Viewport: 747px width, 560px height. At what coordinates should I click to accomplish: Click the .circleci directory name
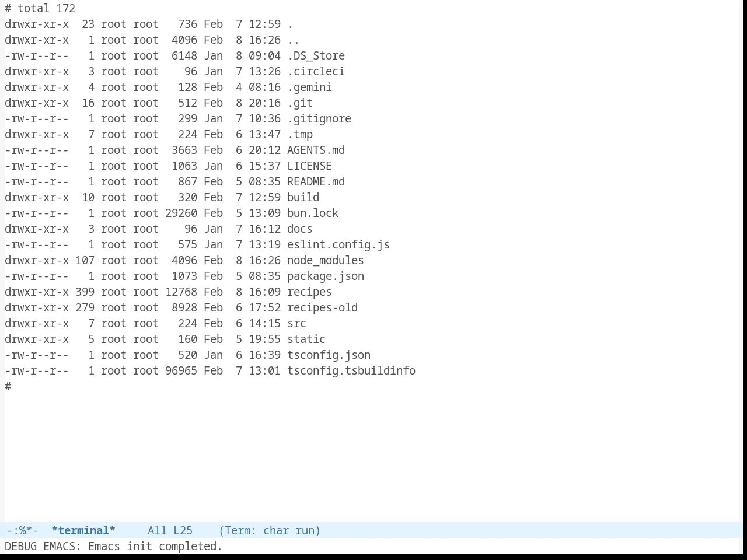pos(316,71)
